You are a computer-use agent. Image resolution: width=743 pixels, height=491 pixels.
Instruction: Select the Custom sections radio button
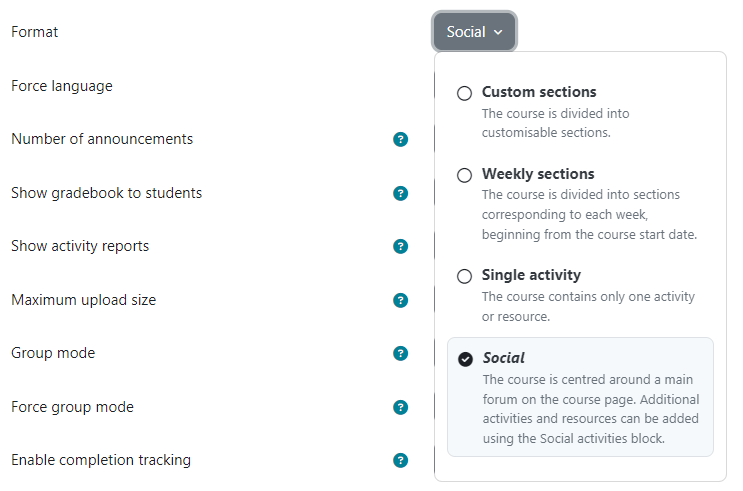click(x=464, y=93)
